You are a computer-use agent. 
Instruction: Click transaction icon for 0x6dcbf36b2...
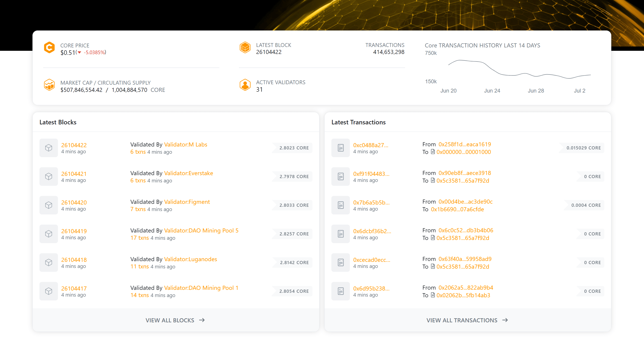pos(341,234)
